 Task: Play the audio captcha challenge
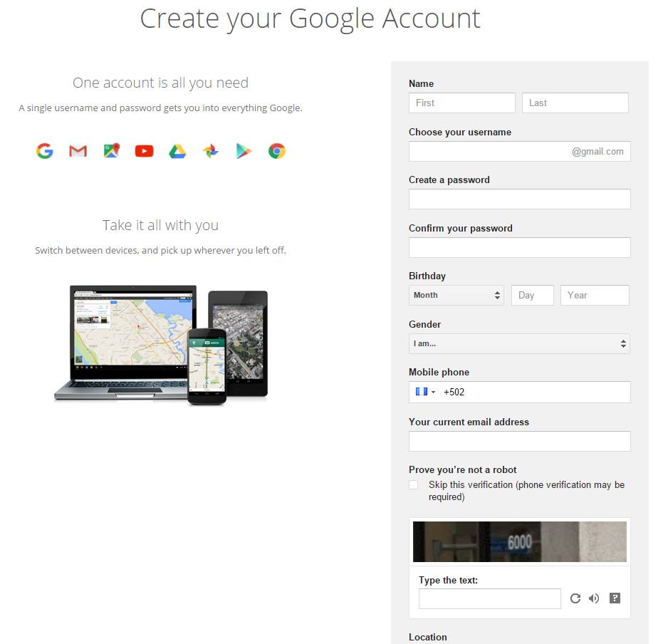(594, 598)
